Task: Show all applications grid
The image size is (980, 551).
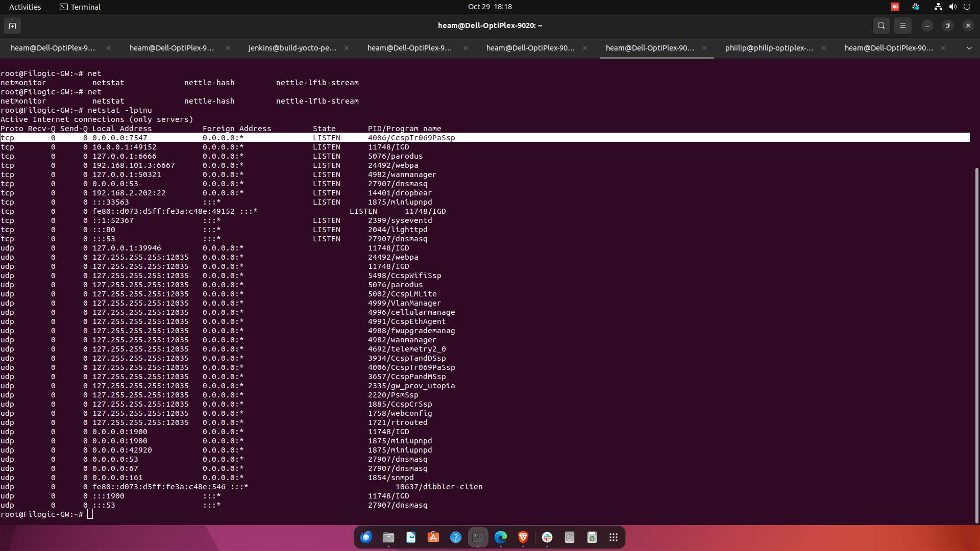Action: tap(614, 537)
